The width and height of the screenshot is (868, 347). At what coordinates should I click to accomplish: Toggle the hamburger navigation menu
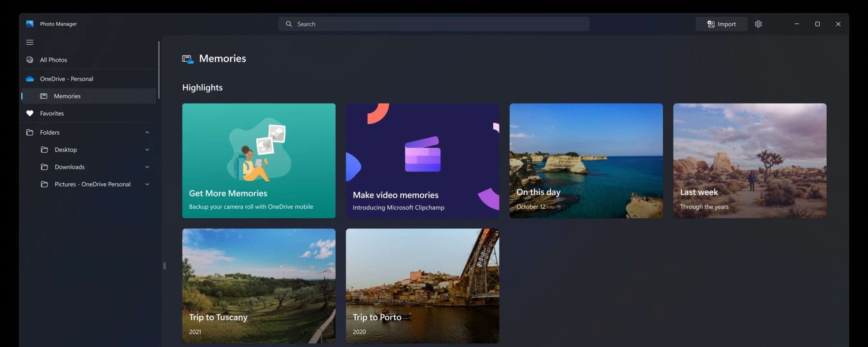point(30,42)
